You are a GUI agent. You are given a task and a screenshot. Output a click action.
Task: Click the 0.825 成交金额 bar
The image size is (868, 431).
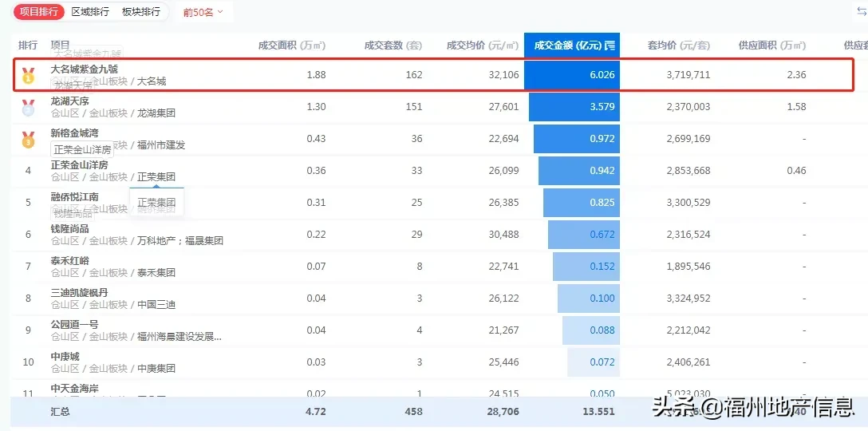pyautogui.click(x=582, y=202)
